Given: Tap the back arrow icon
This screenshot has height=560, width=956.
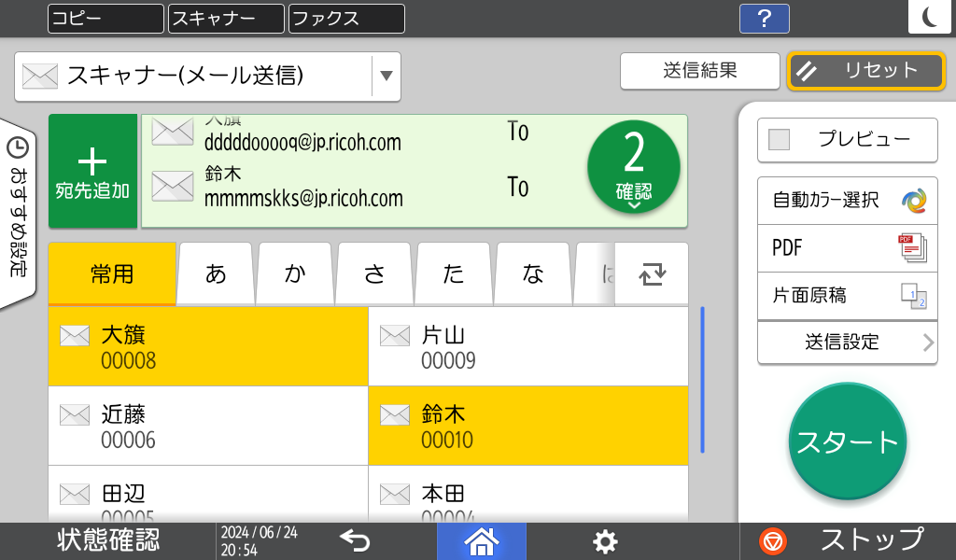Looking at the screenshot, I should (x=356, y=540).
